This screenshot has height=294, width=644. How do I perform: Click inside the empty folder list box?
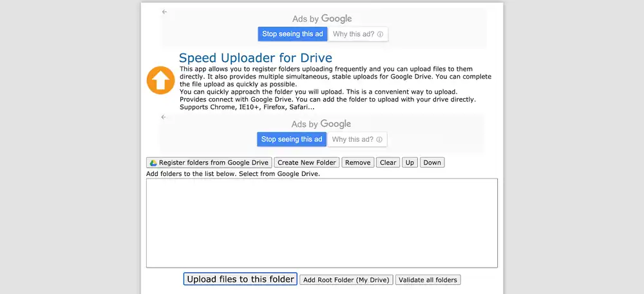click(x=322, y=223)
